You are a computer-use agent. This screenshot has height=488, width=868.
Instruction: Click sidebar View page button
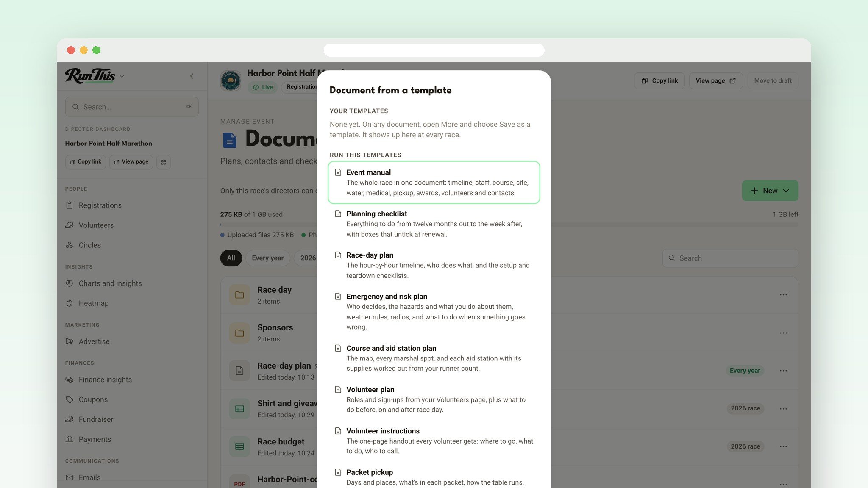coord(131,162)
